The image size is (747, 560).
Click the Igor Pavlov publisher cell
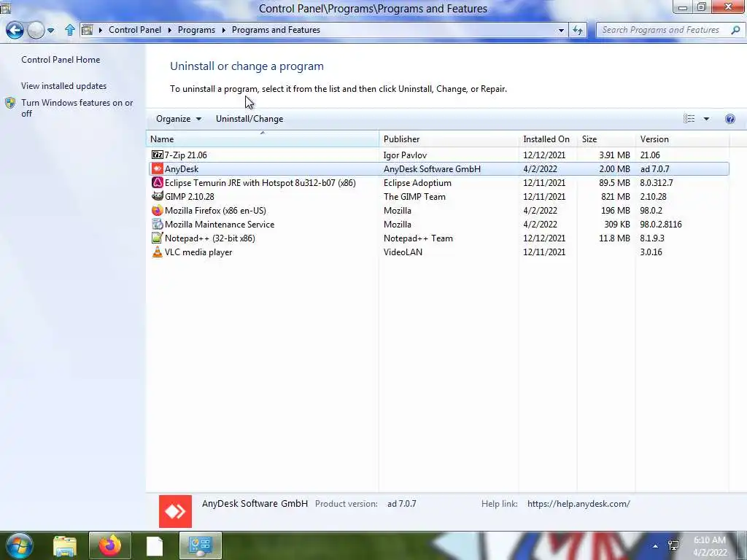(405, 155)
